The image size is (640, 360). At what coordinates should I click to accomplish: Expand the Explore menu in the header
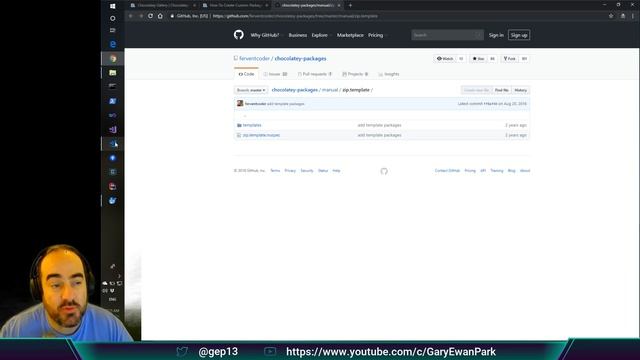[x=321, y=35]
